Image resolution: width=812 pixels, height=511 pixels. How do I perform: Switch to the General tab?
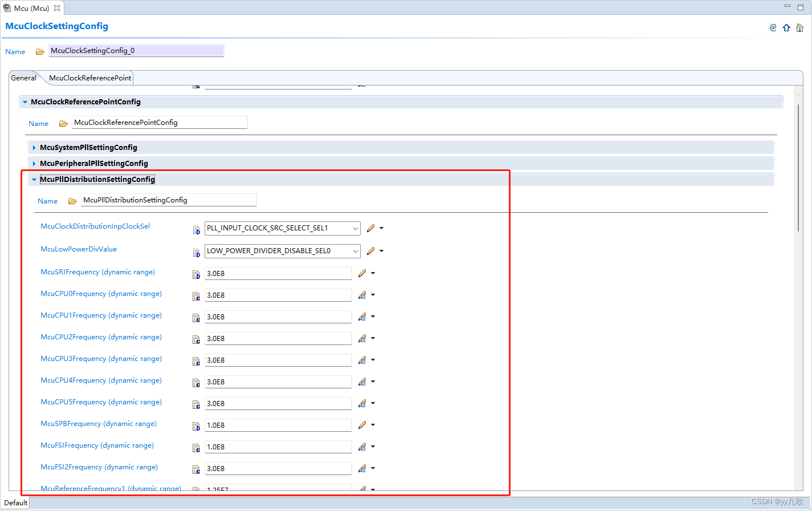coord(23,78)
